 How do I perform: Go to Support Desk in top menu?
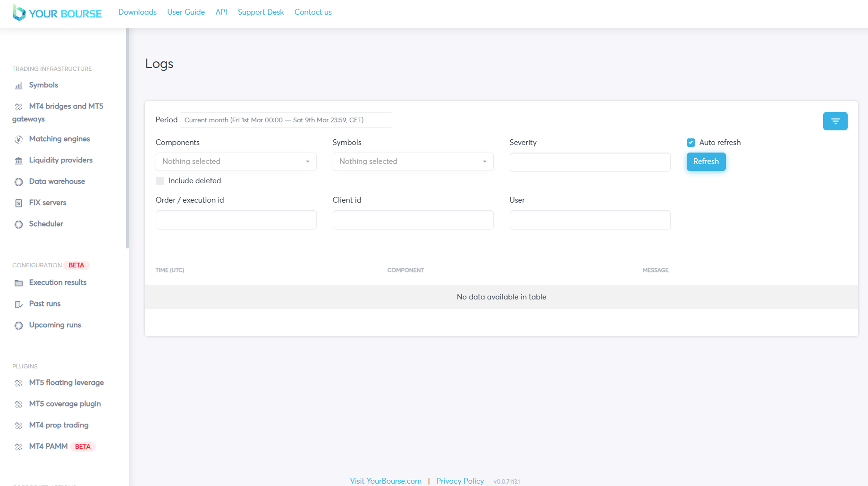click(x=261, y=12)
